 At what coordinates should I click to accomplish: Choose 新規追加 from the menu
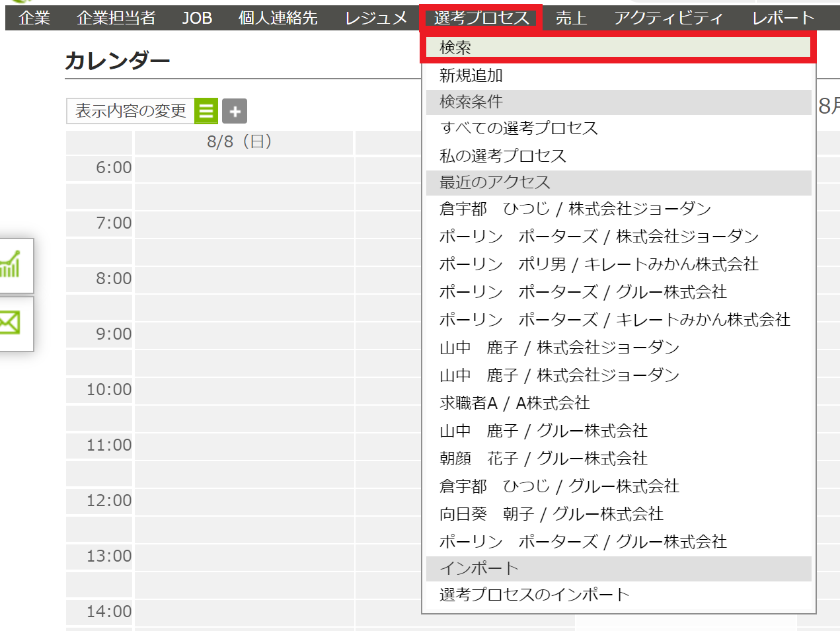pos(471,75)
